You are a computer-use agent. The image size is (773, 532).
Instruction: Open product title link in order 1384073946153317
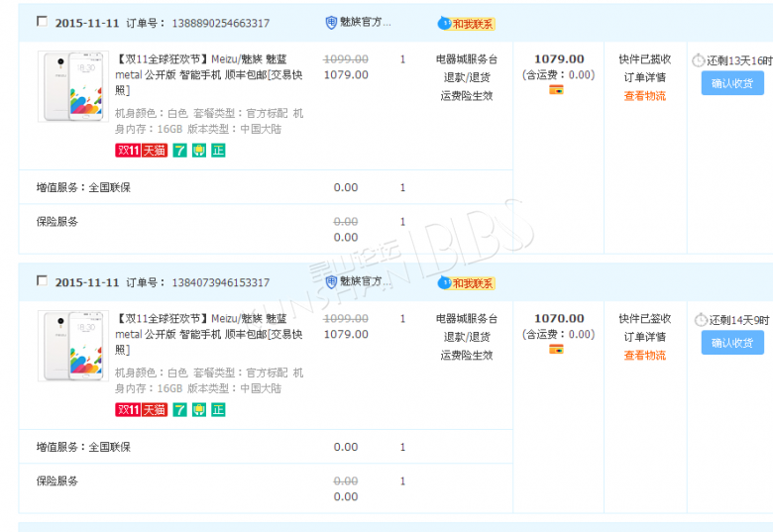click(209, 334)
